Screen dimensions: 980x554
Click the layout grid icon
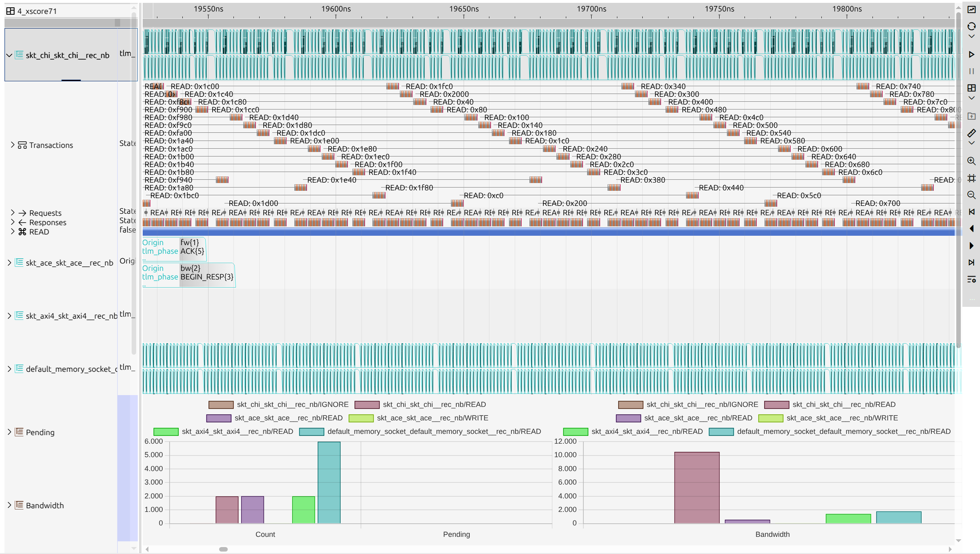[971, 88]
